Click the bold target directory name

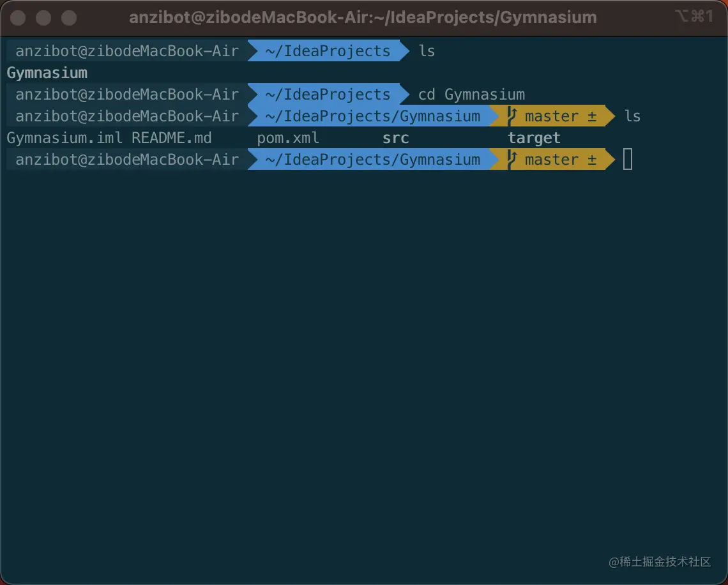534,138
